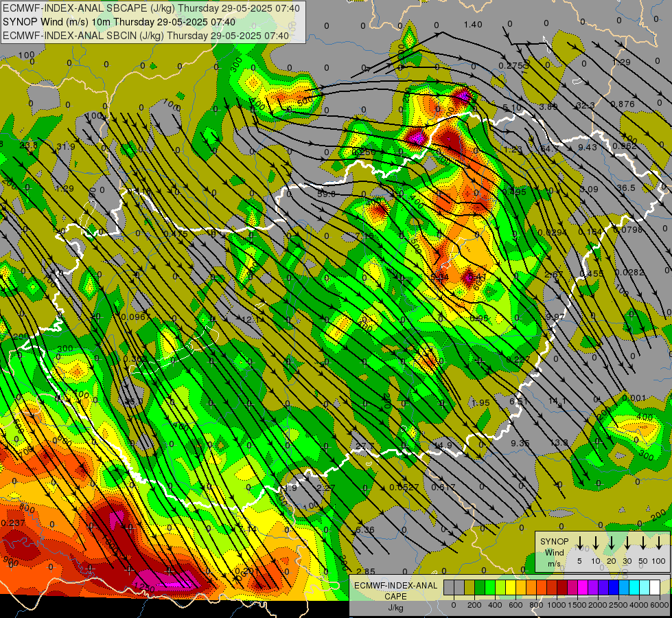Pick the pure blue swatch in CAPE legend
This screenshot has width=672, height=618.
click(x=614, y=587)
